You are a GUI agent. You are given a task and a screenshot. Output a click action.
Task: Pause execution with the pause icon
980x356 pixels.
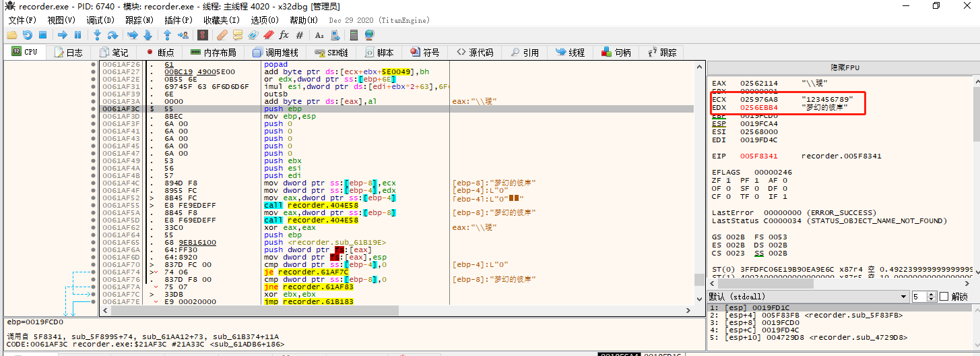[x=77, y=35]
